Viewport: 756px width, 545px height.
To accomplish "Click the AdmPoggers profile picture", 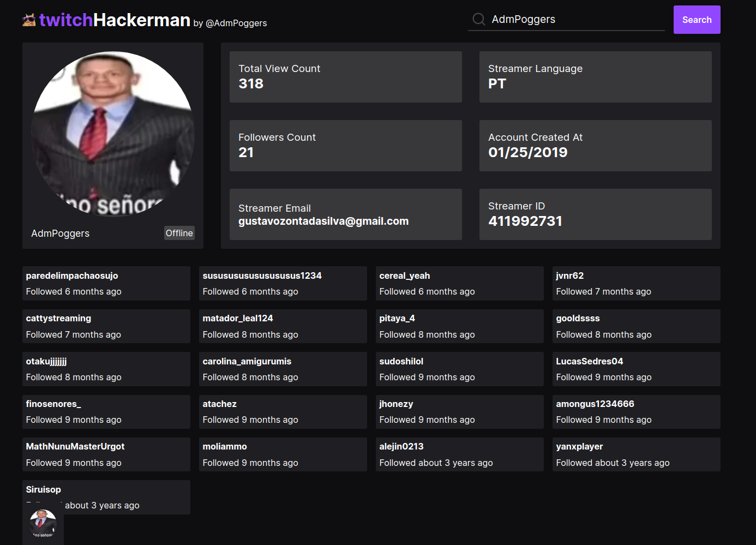I will 112,133.
